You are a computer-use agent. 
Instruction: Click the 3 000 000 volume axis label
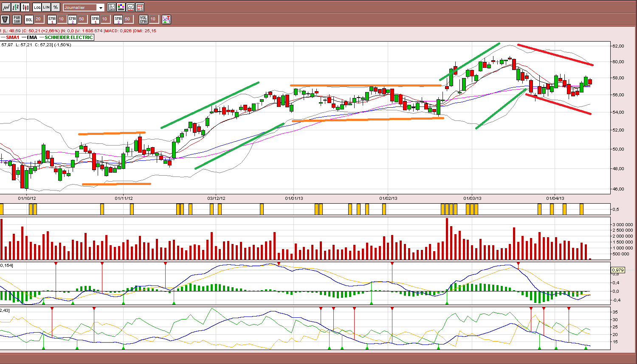622,224
